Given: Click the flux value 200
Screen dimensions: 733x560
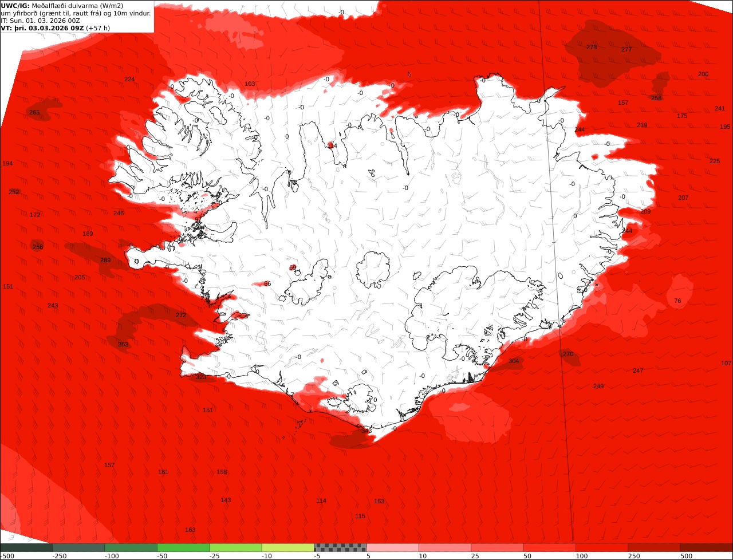Looking at the screenshot, I should coord(703,74).
